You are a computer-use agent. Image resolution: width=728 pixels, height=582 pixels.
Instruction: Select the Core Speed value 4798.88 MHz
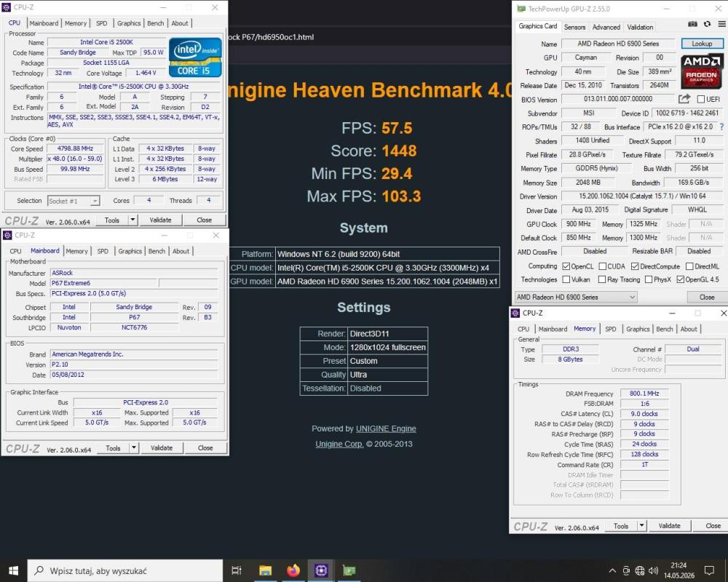(x=75, y=148)
